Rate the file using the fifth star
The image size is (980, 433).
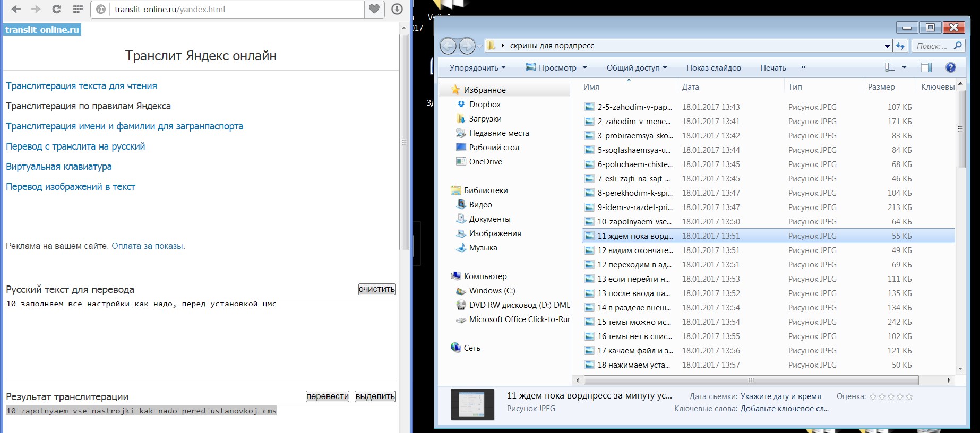pyautogui.click(x=909, y=397)
